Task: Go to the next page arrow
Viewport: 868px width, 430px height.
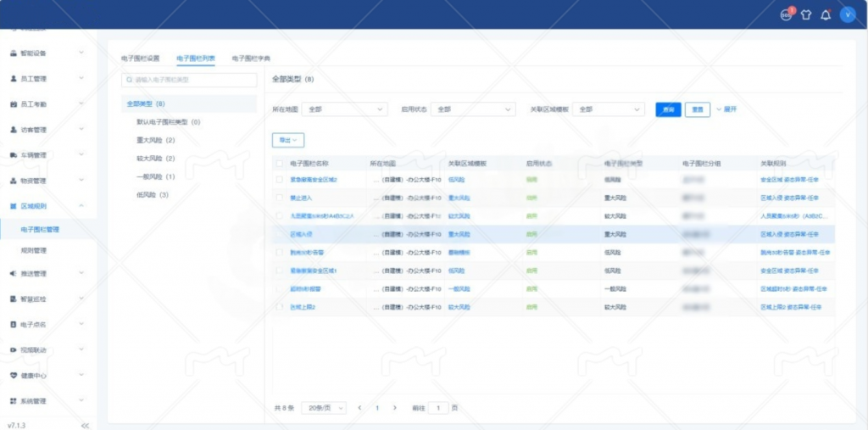Action: (x=395, y=408)
